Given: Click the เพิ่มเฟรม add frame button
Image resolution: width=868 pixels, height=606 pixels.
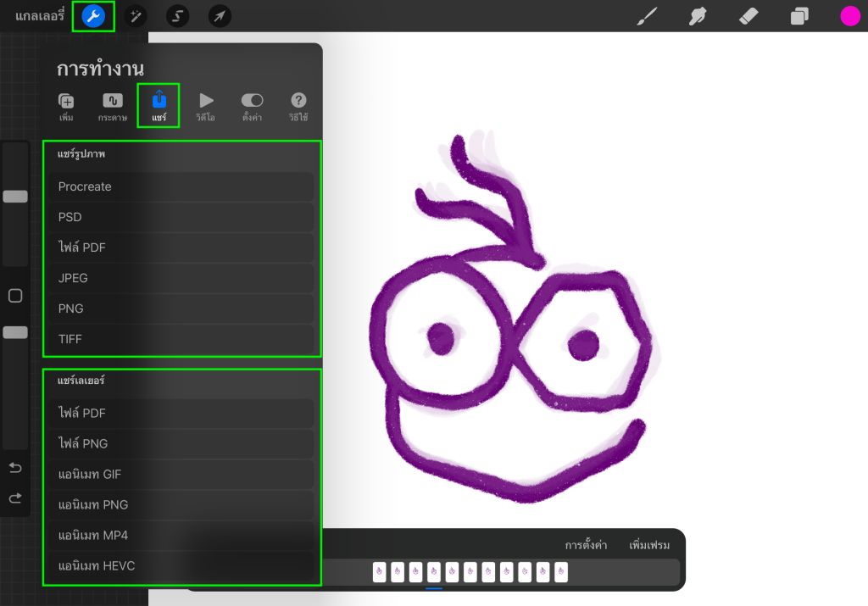Looking at the screenshot, I should click(x=649, y=545).
